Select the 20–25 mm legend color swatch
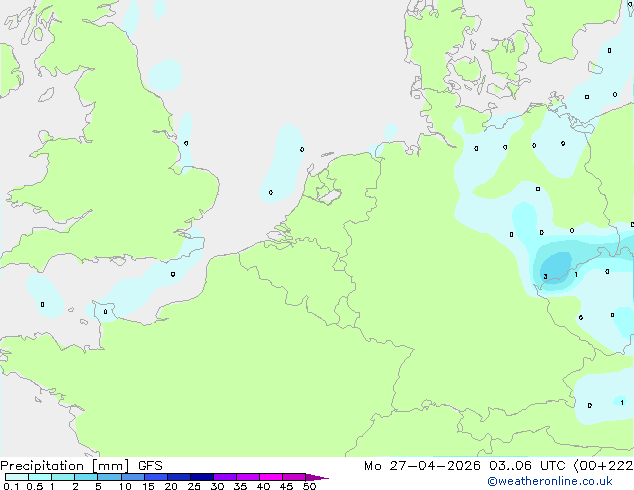The image size is (634, 490). [x=179, y=477]
